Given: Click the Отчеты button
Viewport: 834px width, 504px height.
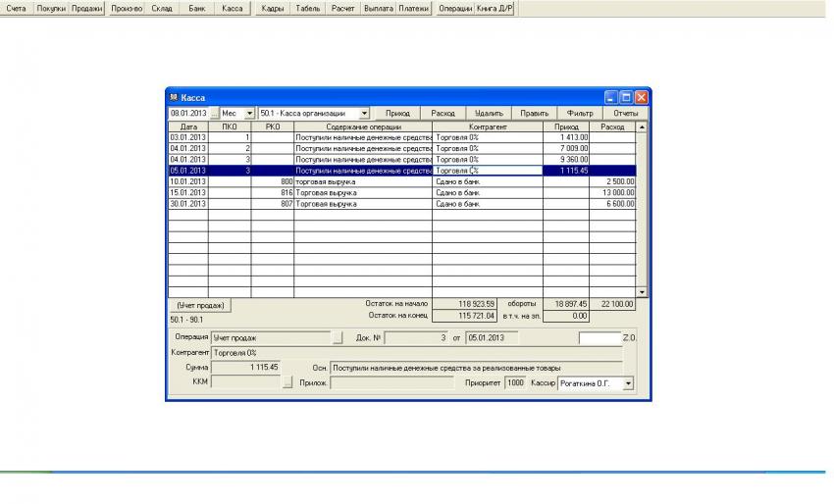Looking at the screenshot, I should click(625, 114).
